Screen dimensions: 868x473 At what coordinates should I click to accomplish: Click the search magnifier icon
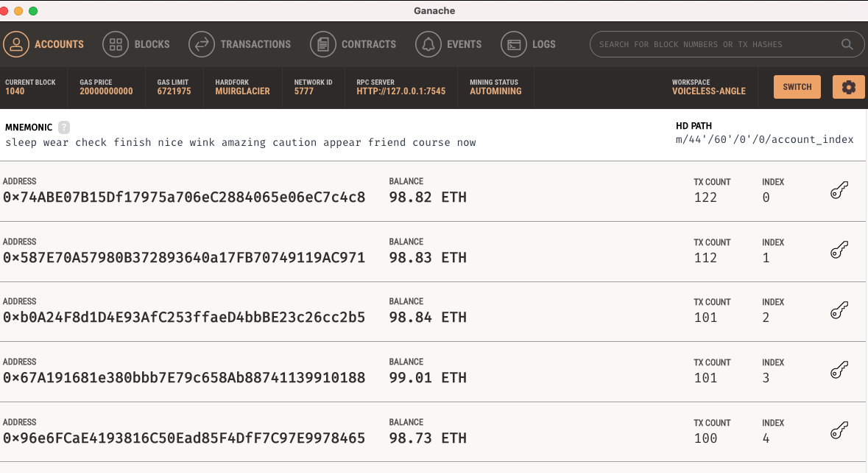[847, 44]
